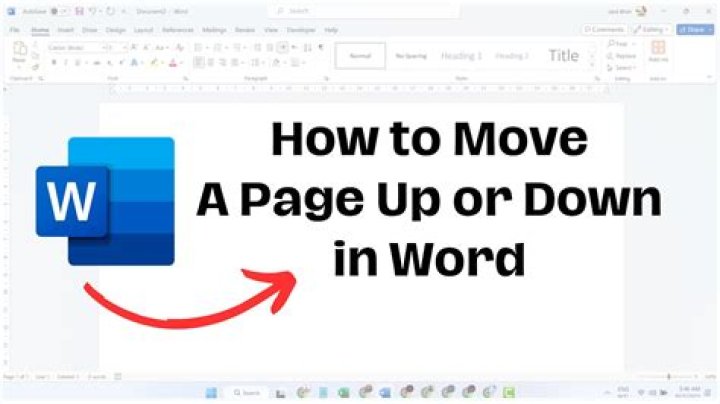Apply the Normal style

(x=360, y=56)
